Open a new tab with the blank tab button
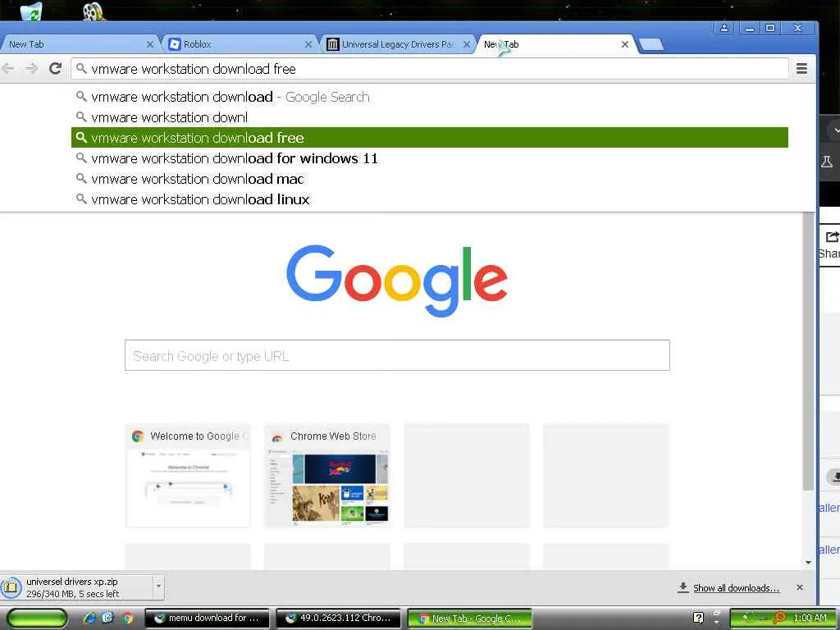 coord(651,44)
